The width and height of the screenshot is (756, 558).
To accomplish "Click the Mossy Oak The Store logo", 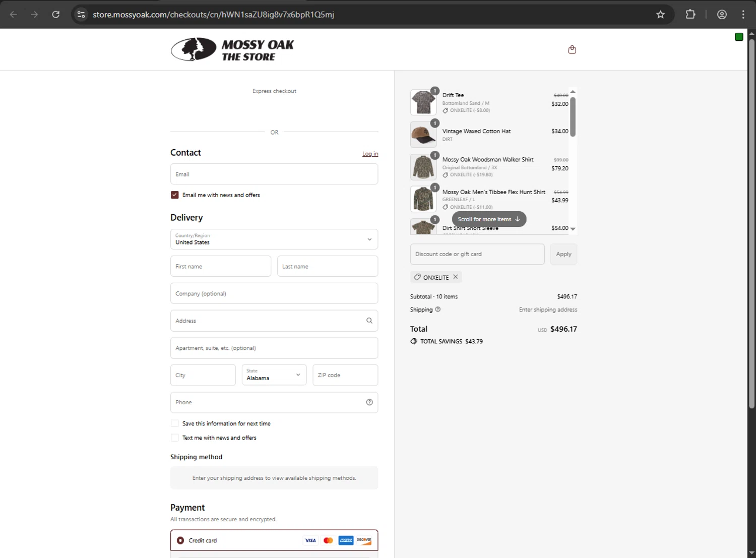I will point(232,49).
